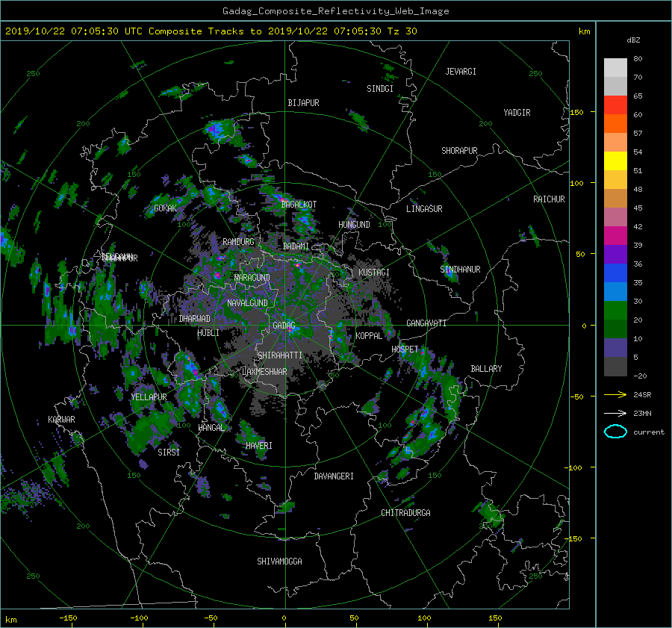This screenshot has height=628, width=672.
Task: Click the -150 tick on bottom axis
Action: click(68, 618)
